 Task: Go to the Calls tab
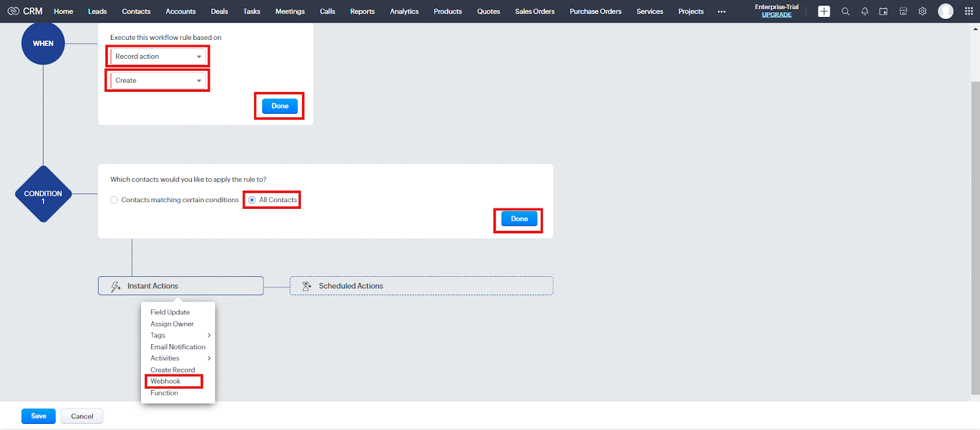pos(328,12)
